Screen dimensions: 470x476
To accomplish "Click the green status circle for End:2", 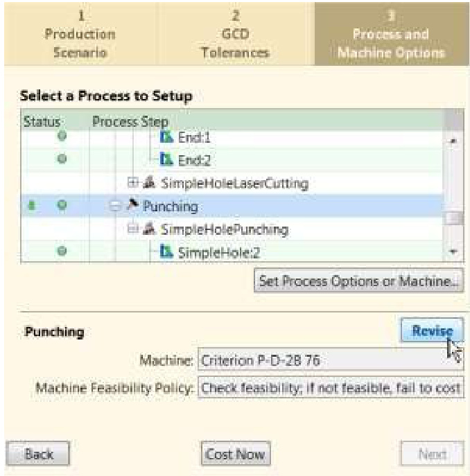I will (61, 160).
